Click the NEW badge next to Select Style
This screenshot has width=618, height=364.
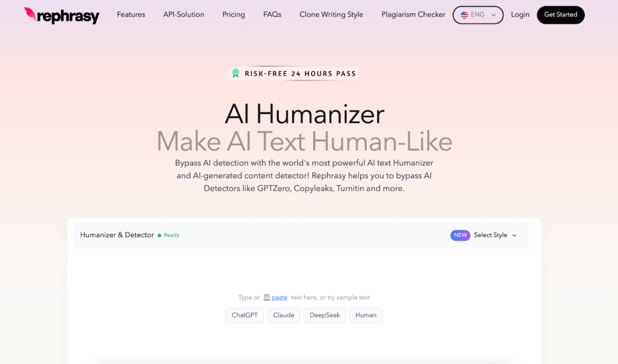[460, 235]
